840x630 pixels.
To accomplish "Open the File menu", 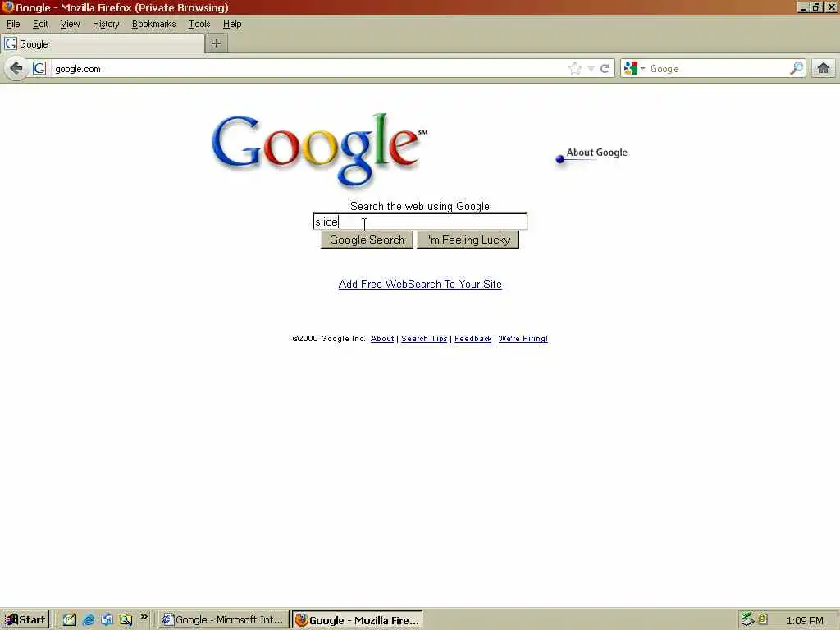I will point(13,24).
